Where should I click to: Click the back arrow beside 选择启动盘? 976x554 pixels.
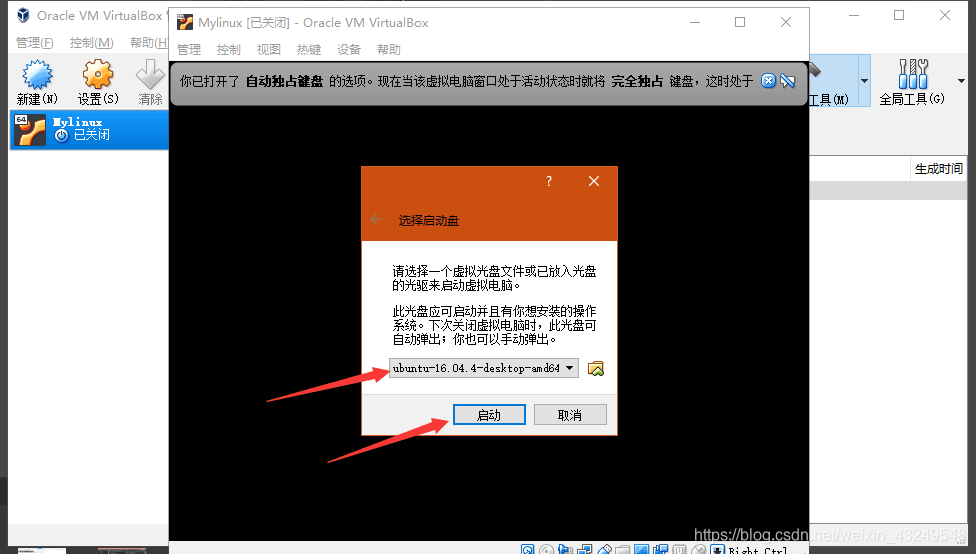tap(375, 219)
